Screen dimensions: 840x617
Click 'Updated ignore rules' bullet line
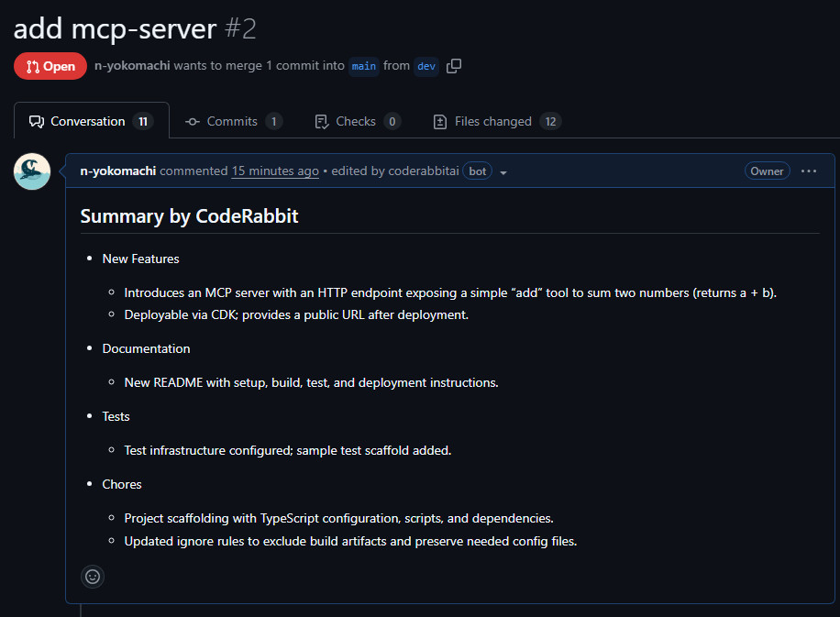[350, 542]
